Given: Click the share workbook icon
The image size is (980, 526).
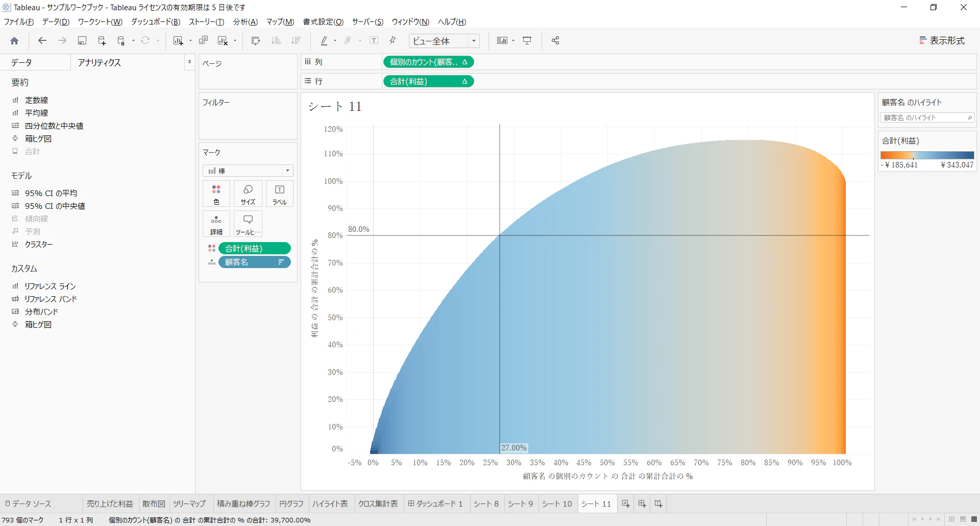Looking at the screenshot, I should click(x=555, y=41).
